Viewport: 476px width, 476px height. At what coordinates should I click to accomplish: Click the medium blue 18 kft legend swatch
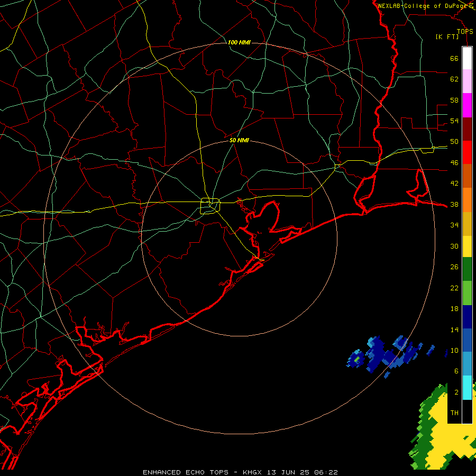(x=467, y=340)
